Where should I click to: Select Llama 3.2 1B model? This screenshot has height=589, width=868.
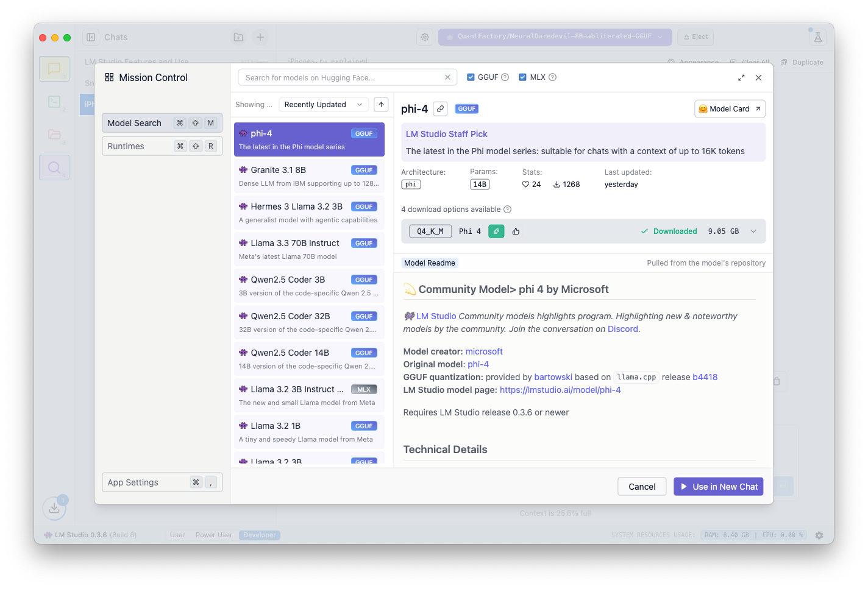tap(309, 432)
